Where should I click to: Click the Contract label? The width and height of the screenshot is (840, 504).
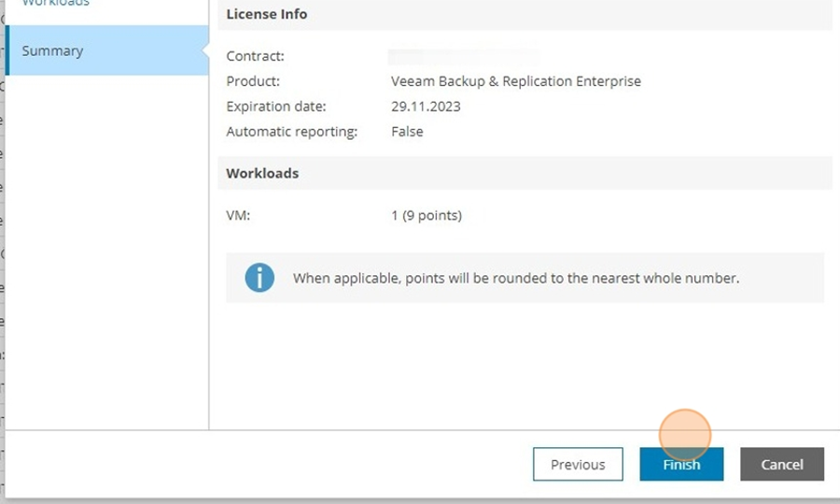coord(255,56)
